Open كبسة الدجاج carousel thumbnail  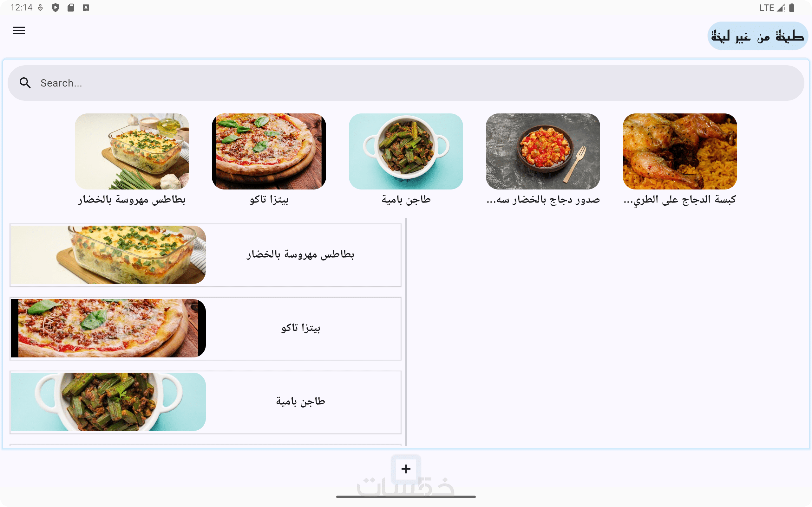tap(680, 151)
